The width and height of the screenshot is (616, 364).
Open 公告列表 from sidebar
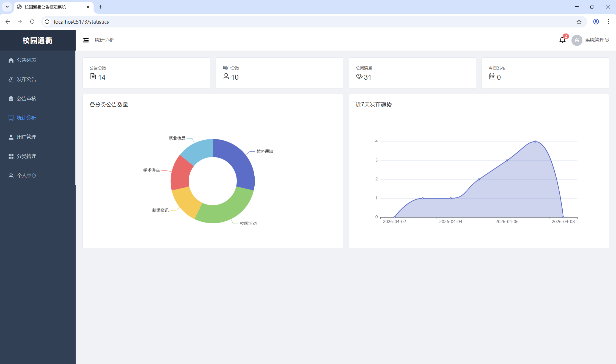pyautogui.click(x=26, y=60)
